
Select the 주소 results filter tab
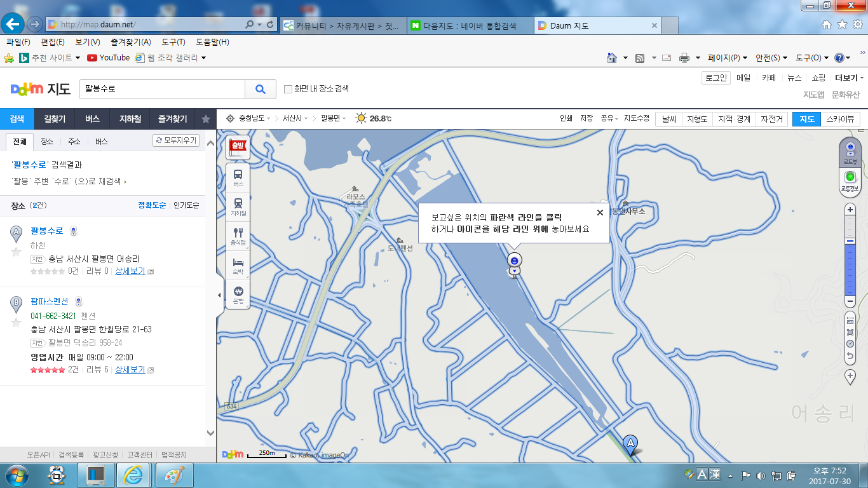pyautogui.click(x=74, y=142)
